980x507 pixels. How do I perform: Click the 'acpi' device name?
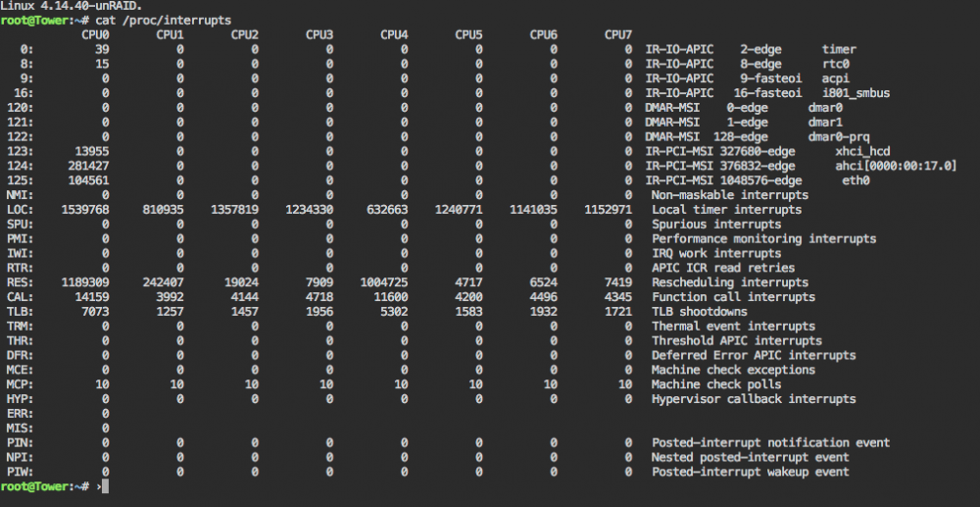point(836,78)
